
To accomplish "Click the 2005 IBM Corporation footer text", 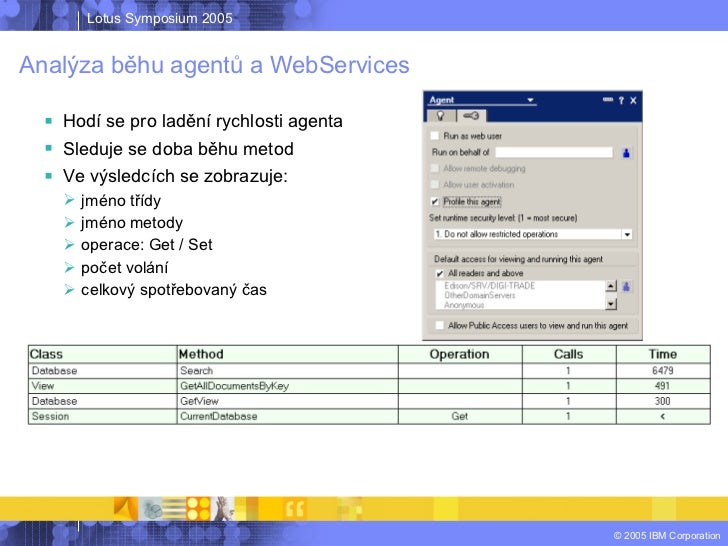I will [x=667, y=535].
